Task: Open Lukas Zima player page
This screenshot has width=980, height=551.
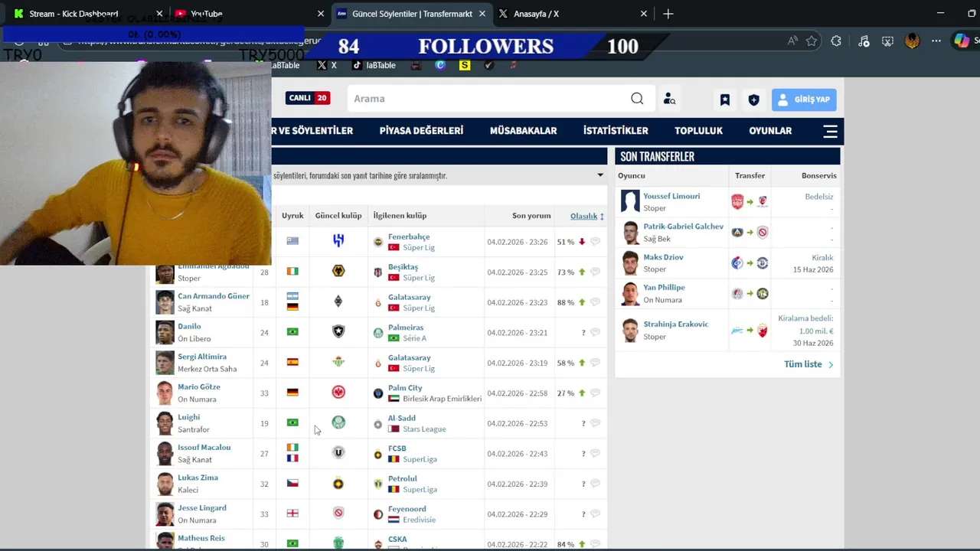Action: pos(198,478)
